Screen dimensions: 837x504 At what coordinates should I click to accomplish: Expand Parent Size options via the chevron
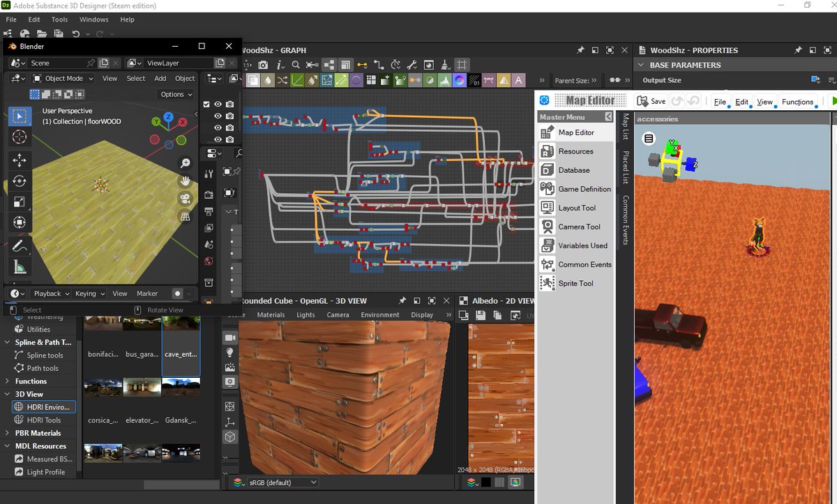click(594, 80)
